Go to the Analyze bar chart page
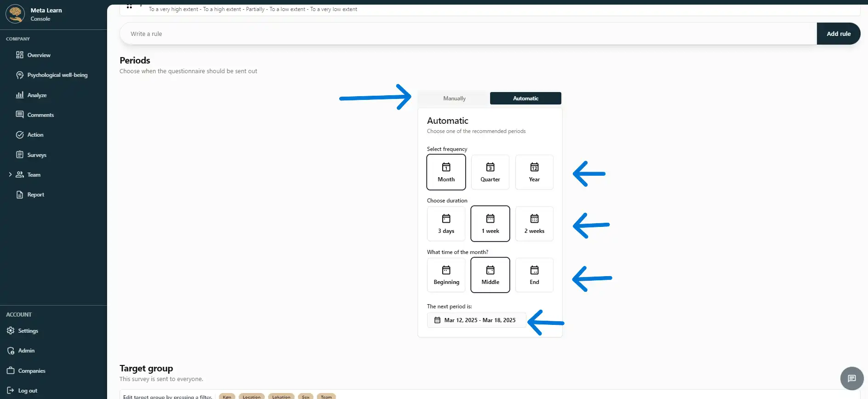 [x=37, y=95]
